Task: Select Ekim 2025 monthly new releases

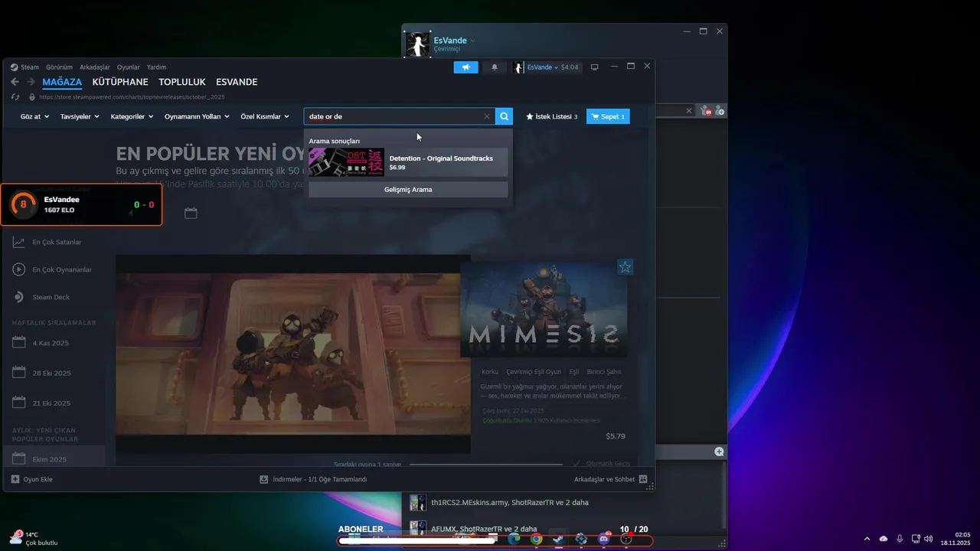Action: [54, 458]
